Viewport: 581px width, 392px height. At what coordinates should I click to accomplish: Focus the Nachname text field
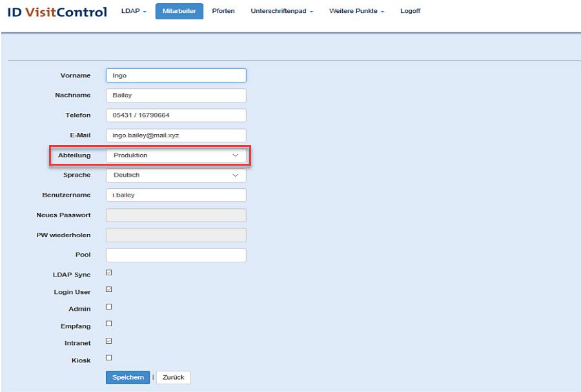click(x=176, y=95)
